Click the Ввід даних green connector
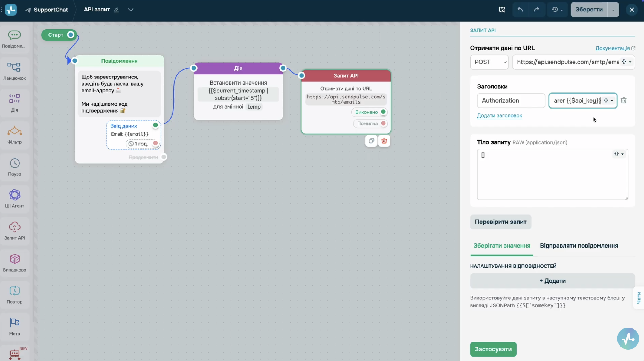This screenshot has height=361, width=644. [155, 125]
